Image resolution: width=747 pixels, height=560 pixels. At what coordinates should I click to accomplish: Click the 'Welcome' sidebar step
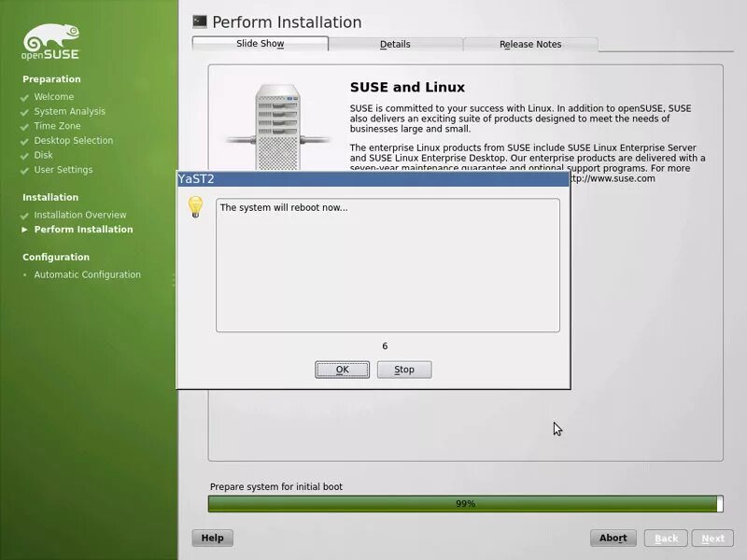(x=54, y=97)
